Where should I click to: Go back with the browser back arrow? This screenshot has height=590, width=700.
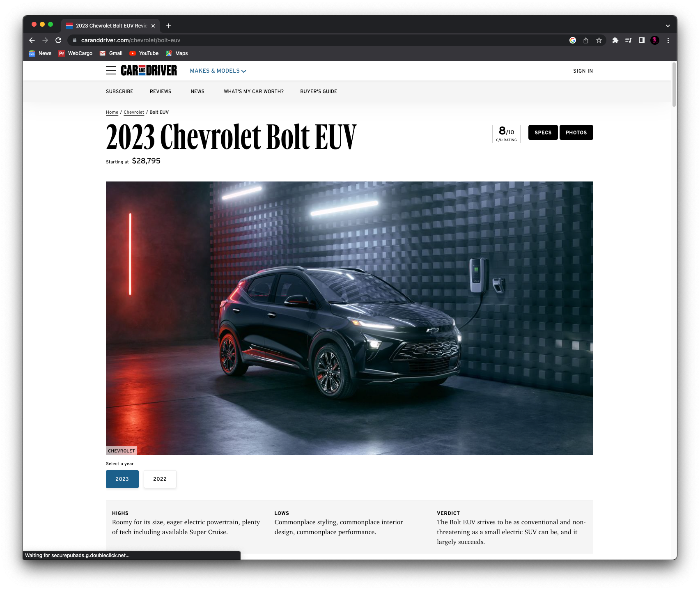(x=32, y=40)
